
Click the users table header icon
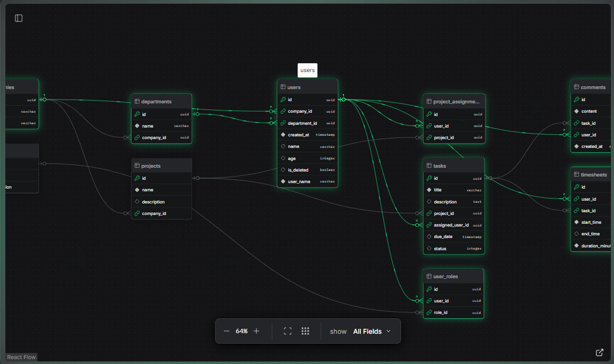283,87
